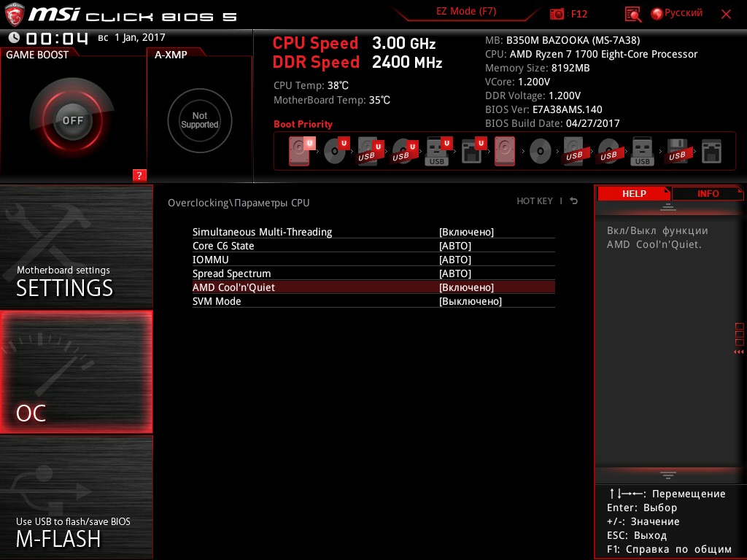Click the Overclocking\Параметры CPU breadcrumb
This screenshot has height=560, width=747.
point(239,203)
